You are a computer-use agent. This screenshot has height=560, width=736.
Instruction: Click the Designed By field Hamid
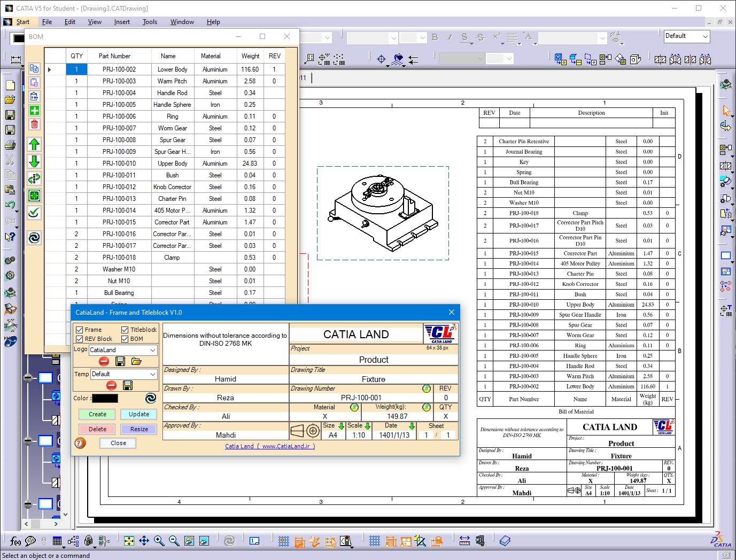(x=226, y=379)
